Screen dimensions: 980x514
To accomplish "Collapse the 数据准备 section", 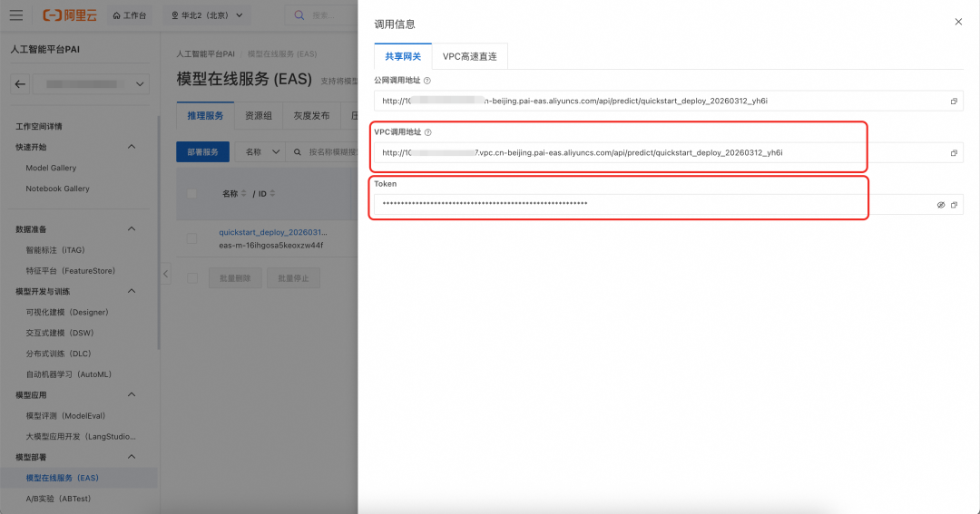I will [132, 229].
